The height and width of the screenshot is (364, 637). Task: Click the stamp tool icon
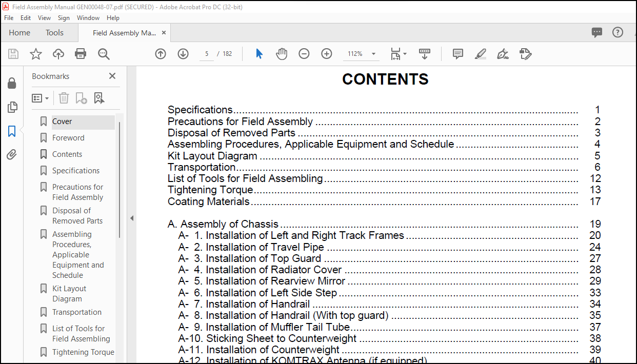tap(525, 54)
